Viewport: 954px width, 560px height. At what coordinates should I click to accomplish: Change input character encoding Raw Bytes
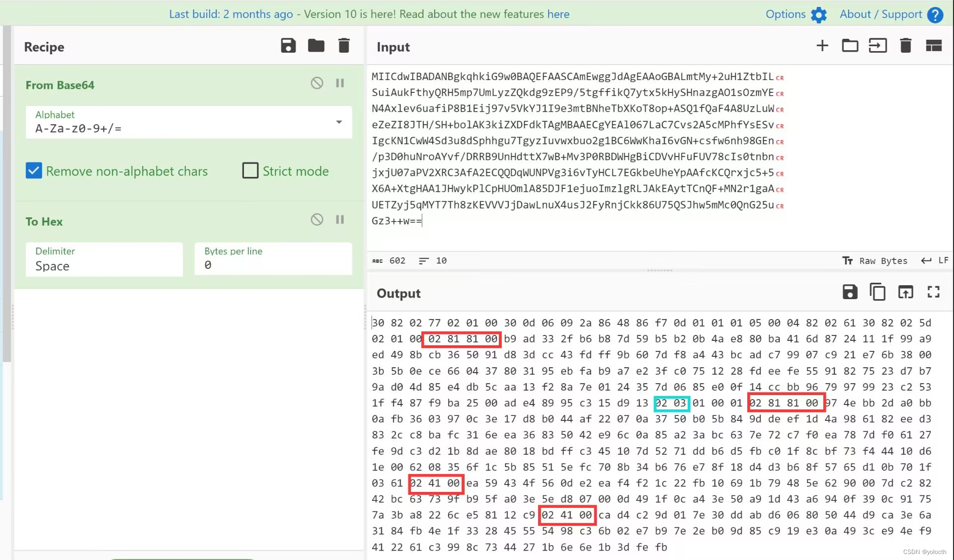point(875,261)
